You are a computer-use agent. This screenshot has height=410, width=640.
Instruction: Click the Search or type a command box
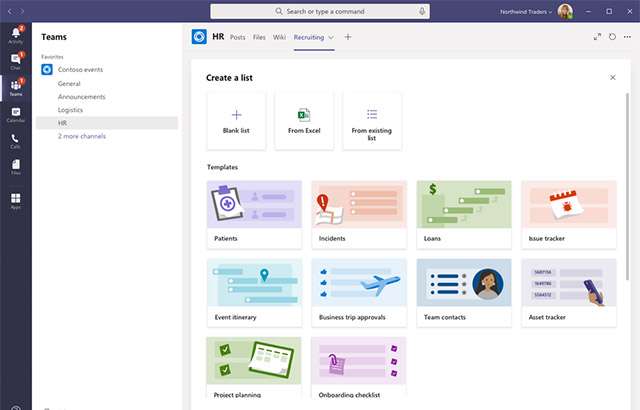click(320, 11)
